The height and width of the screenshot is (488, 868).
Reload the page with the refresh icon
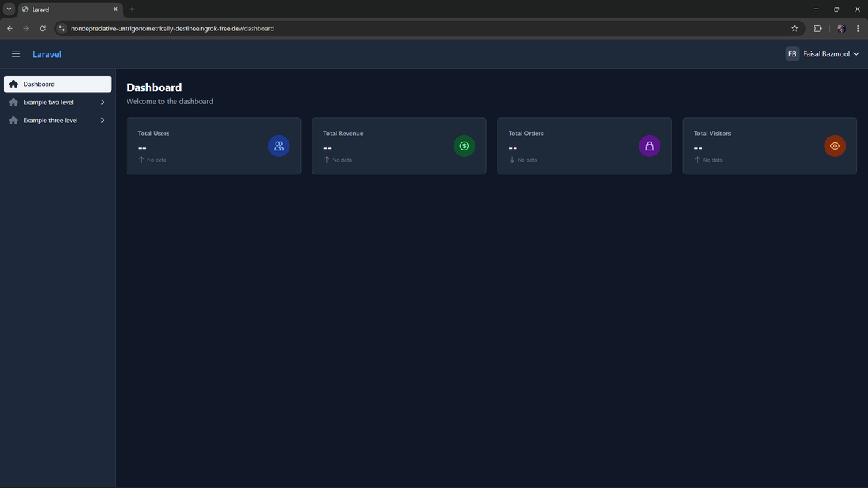[x=43, y=28]
